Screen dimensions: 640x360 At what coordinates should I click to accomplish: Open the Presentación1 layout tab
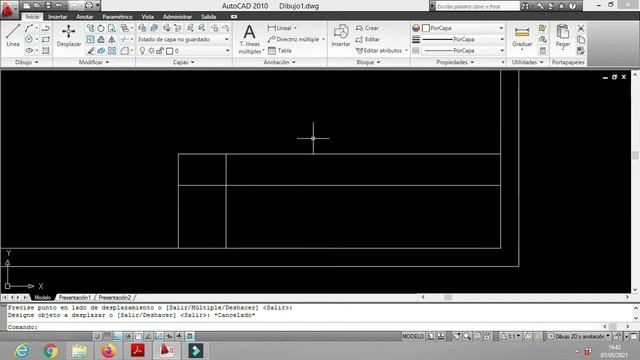pos(75,298)
